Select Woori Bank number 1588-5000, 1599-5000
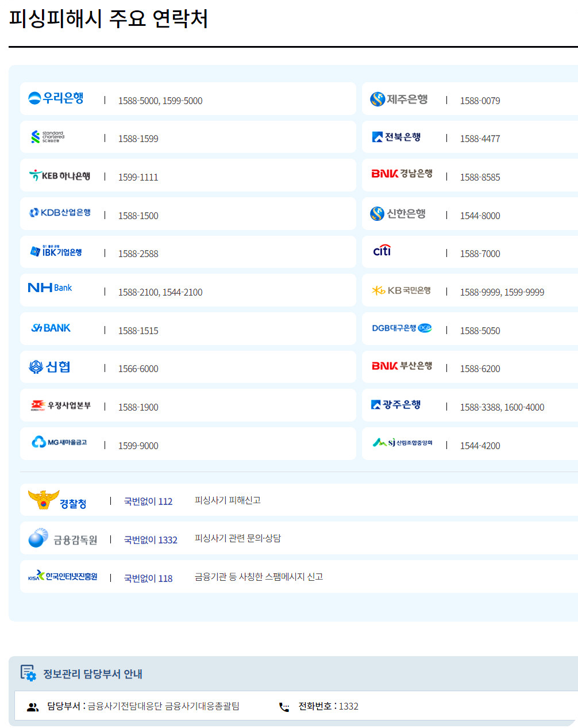Screen dimensions: 578x728 [160, 101]
